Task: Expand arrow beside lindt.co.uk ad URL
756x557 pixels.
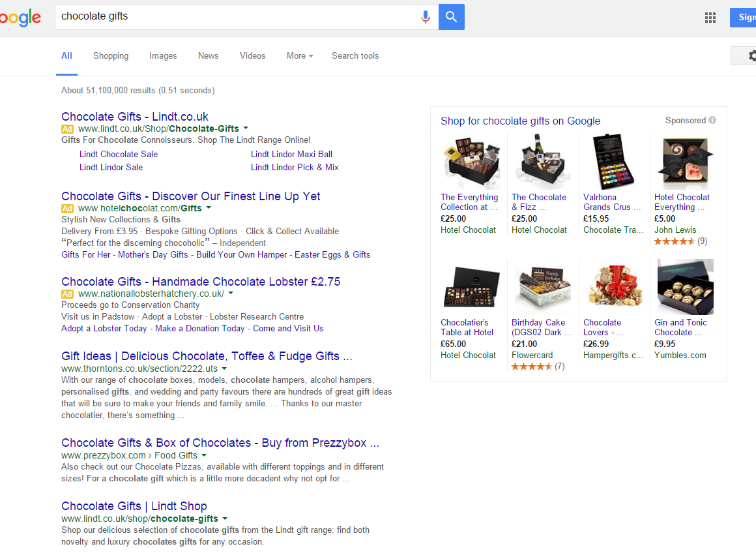Action: 246,128
